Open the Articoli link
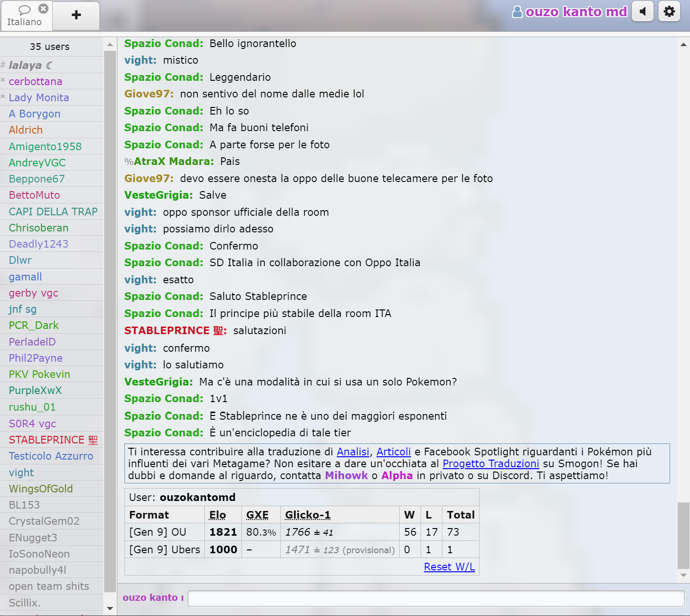 (393, 452)
